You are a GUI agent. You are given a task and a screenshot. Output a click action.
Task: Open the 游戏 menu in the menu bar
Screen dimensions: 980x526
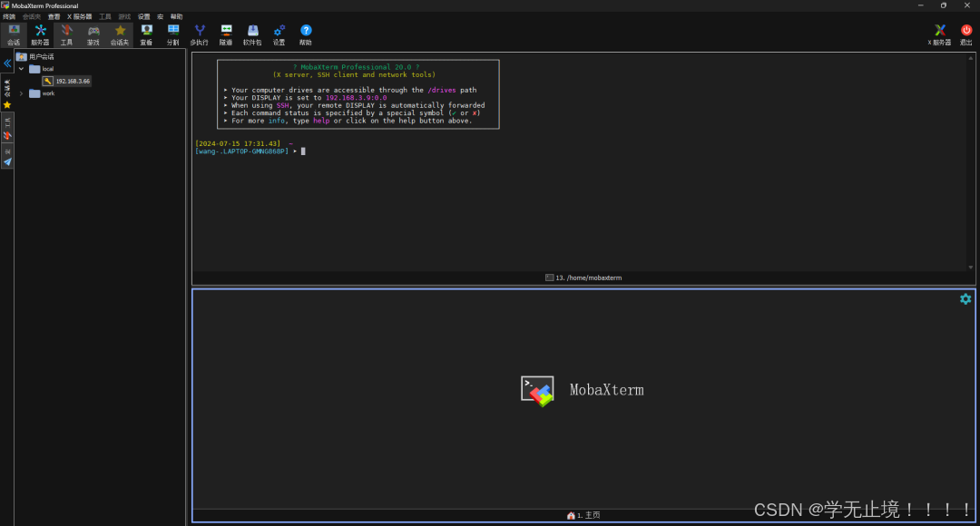pyautogui.click(x=124, y=17)
